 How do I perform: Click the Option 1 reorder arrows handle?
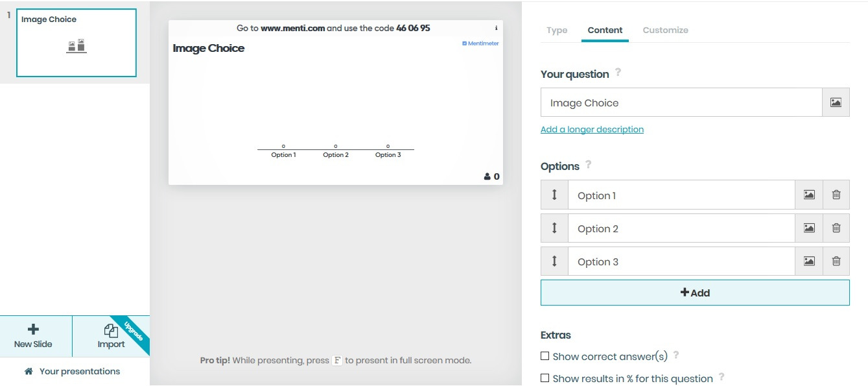554,195
